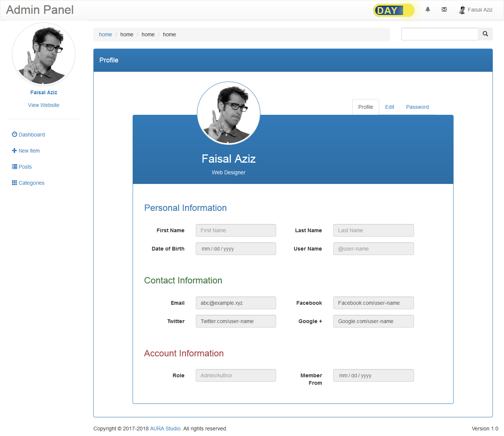Toggle the DAY/night mode switch

point(393,10)
